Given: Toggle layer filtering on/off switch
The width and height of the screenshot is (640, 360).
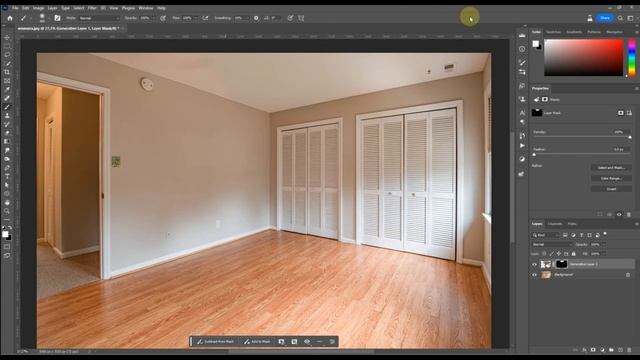Looking at the screenshot, I should point(605,234).
